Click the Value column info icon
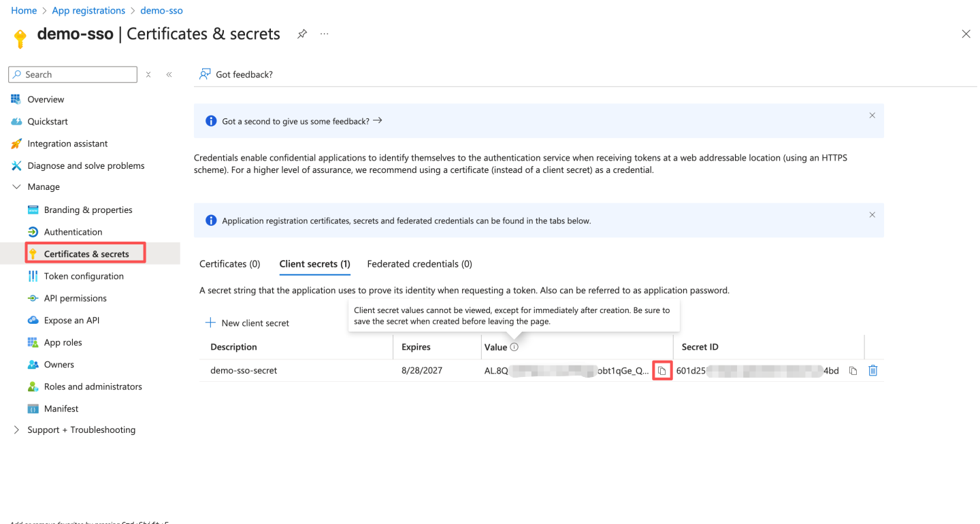980x524 pixels. coord(514,347)
